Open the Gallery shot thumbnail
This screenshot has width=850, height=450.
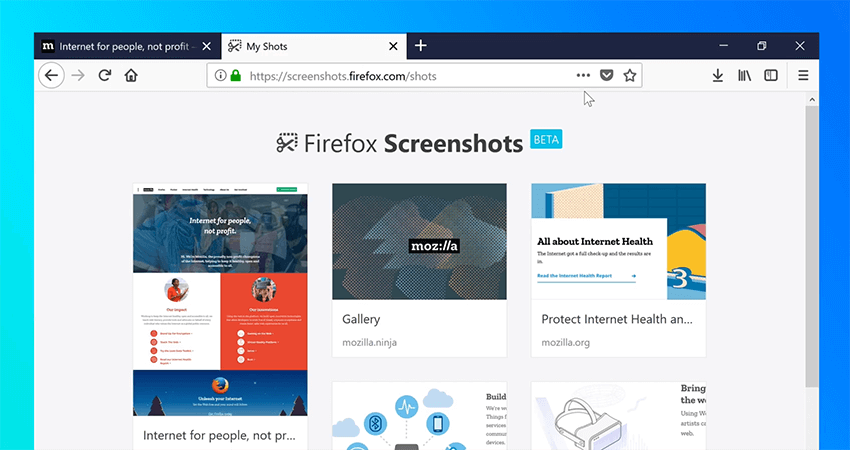click(x=420, y=241)
